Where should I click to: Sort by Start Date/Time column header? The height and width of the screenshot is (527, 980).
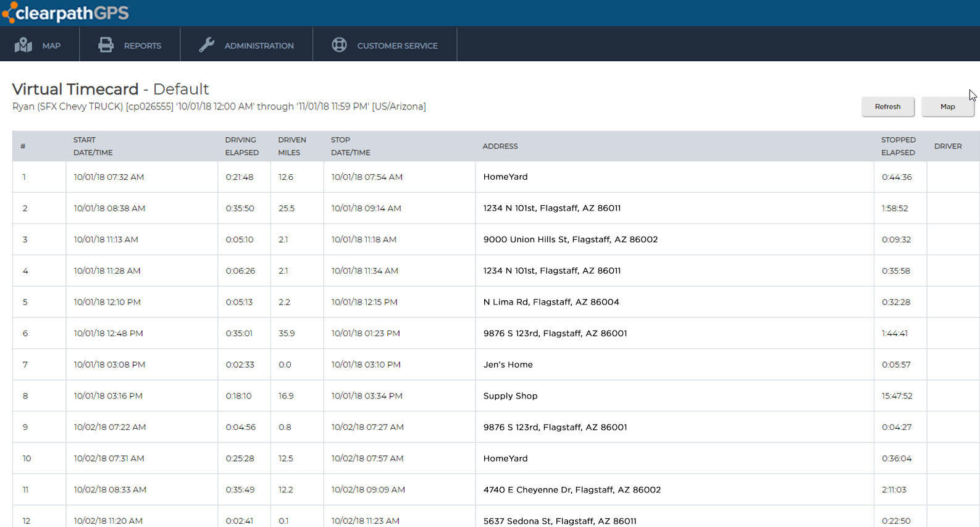93,146
